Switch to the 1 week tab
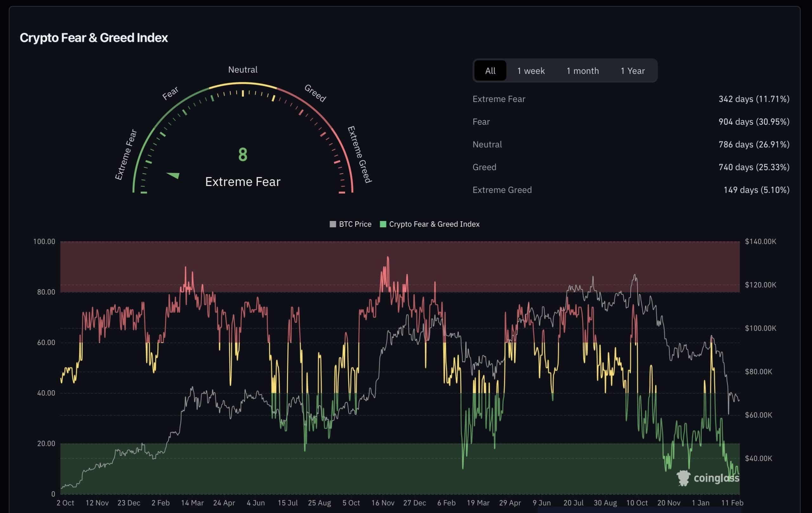Screen dimensions: 812x513 tap(531, 71)
